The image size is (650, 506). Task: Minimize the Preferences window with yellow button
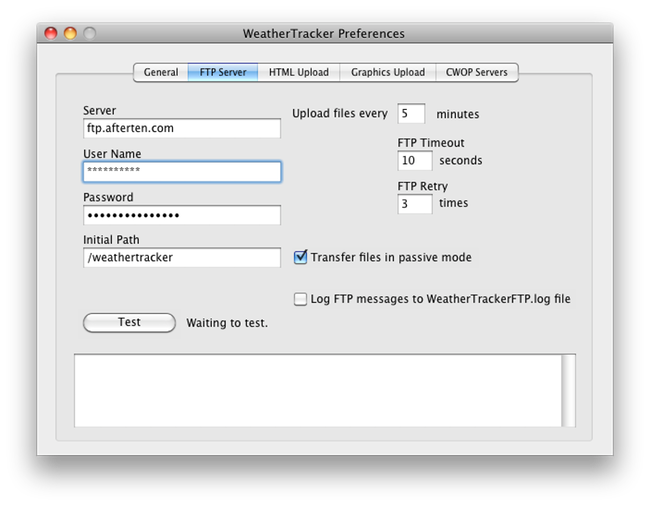70,33
